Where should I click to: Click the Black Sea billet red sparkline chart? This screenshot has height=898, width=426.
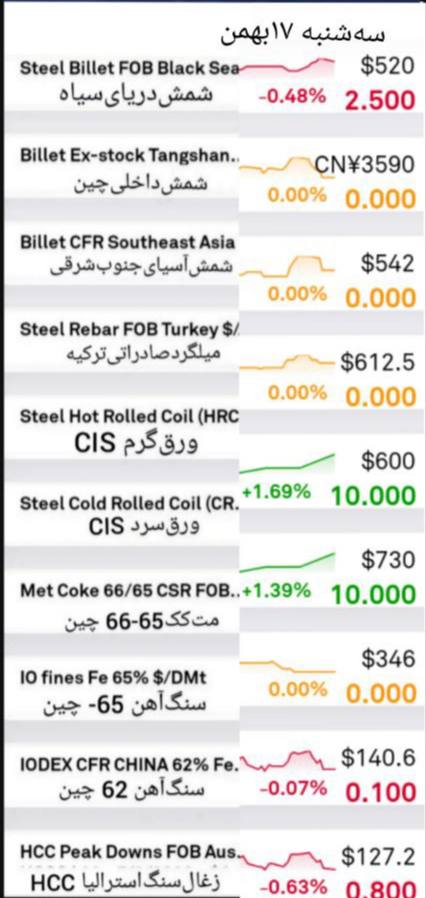click(x=286, y=66)
